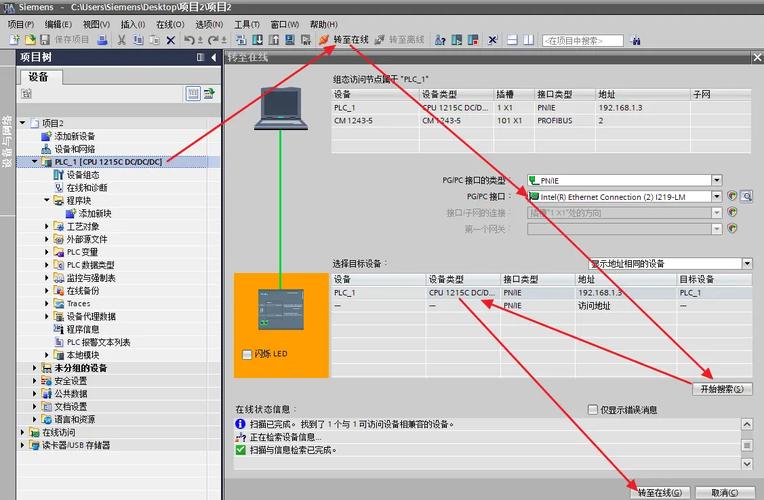Click green arrow icon in tree header
The width and height of the screenshot is (764, 500).
coord(210,93)
